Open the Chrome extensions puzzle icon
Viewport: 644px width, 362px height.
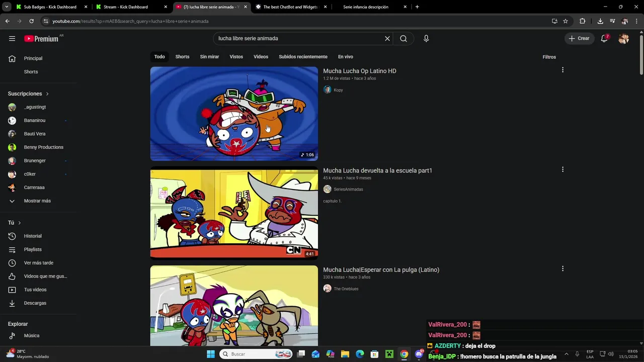(583, 21)
